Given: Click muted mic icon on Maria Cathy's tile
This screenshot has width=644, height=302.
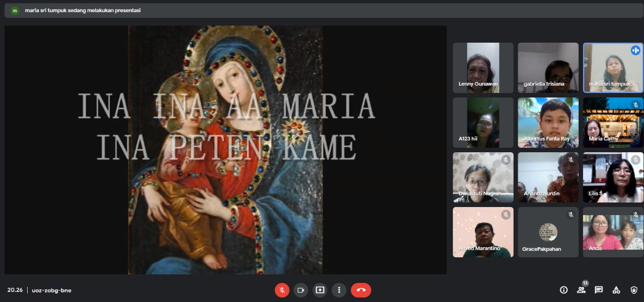Looking at the screenshot, I should coord(635,105).
